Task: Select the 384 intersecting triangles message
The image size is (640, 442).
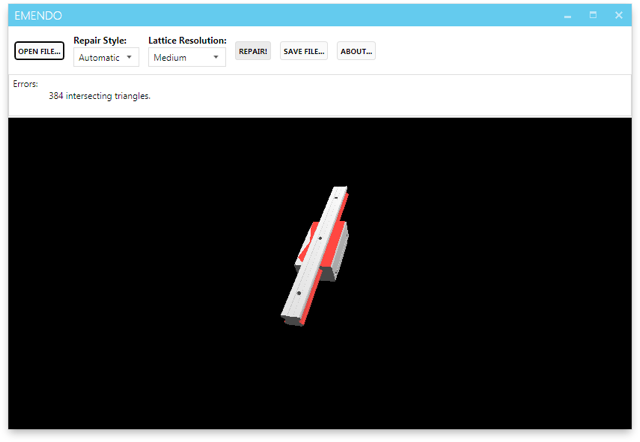Action: (x=99, y=96)
